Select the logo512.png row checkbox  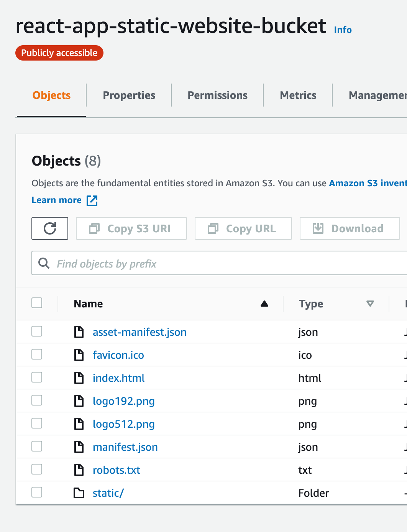click(37, 423)
